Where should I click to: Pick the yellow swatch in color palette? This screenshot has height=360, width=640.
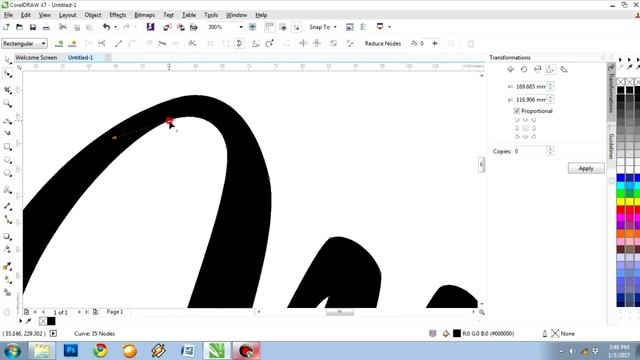coord(621,201)
